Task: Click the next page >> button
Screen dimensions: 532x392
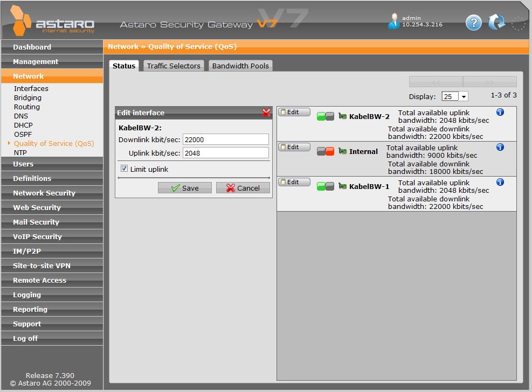Action: (x=489, y=82)
